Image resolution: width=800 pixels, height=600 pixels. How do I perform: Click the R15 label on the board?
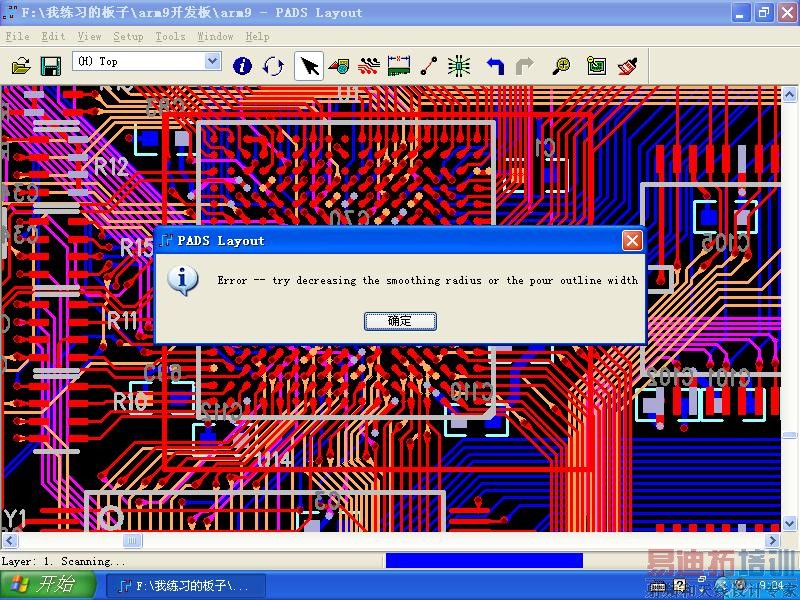136,248
